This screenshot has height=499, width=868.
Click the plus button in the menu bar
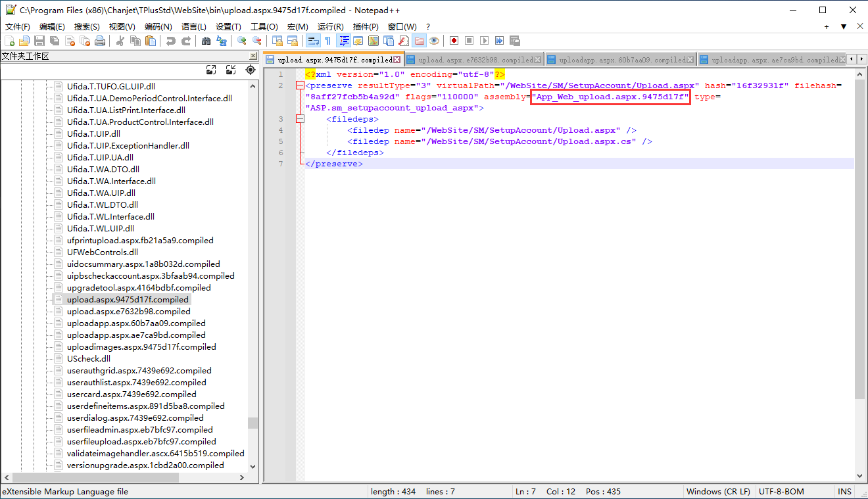(x=827, y=26)
